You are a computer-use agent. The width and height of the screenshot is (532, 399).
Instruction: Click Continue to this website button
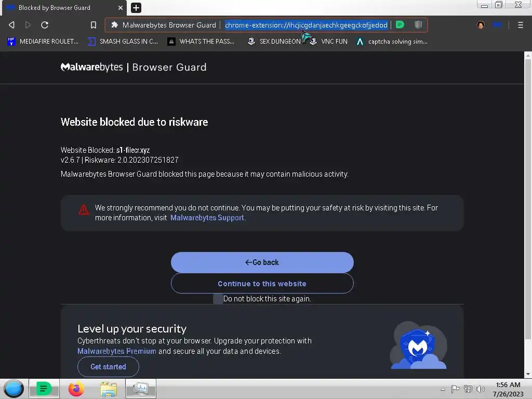(x=262, y=283)
